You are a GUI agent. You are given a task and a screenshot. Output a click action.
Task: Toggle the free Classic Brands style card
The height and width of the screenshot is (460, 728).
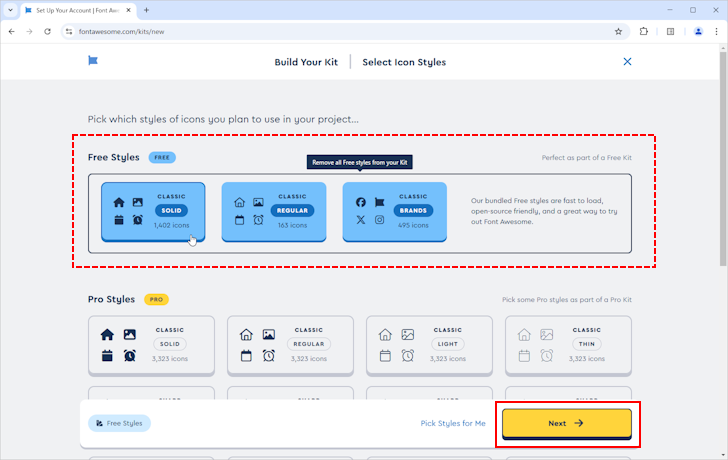click(x=394, y=211)
